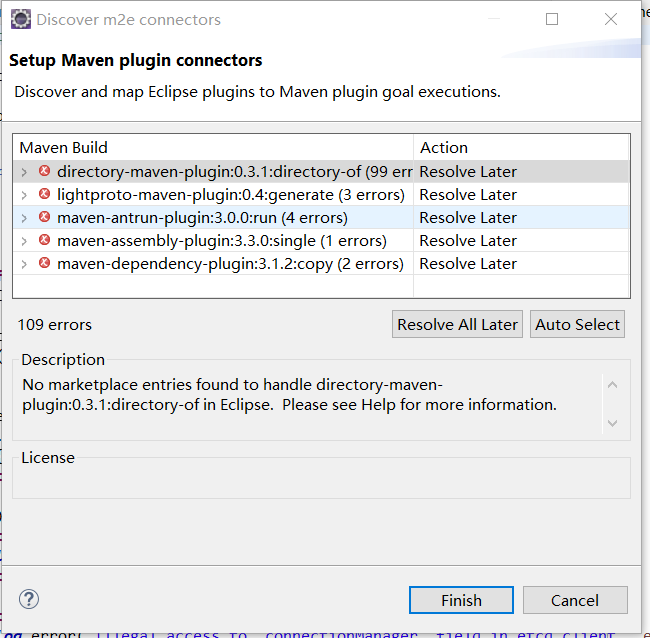Click the Eclipse icon in the title bar
This screenshot has width=650, height=638.
pyautogui.click(x=21, y=19)
